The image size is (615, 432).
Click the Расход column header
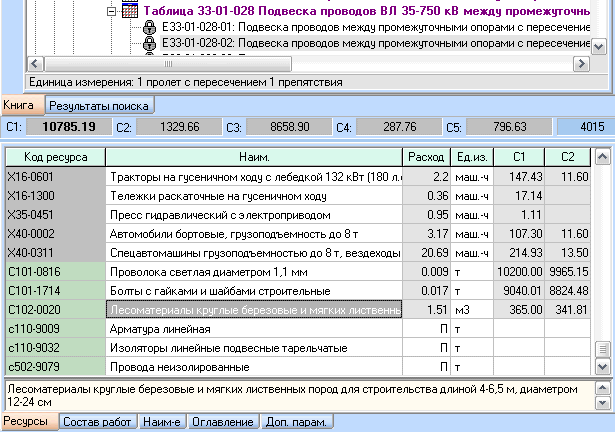pyautogui.click(x=426, y=157)
